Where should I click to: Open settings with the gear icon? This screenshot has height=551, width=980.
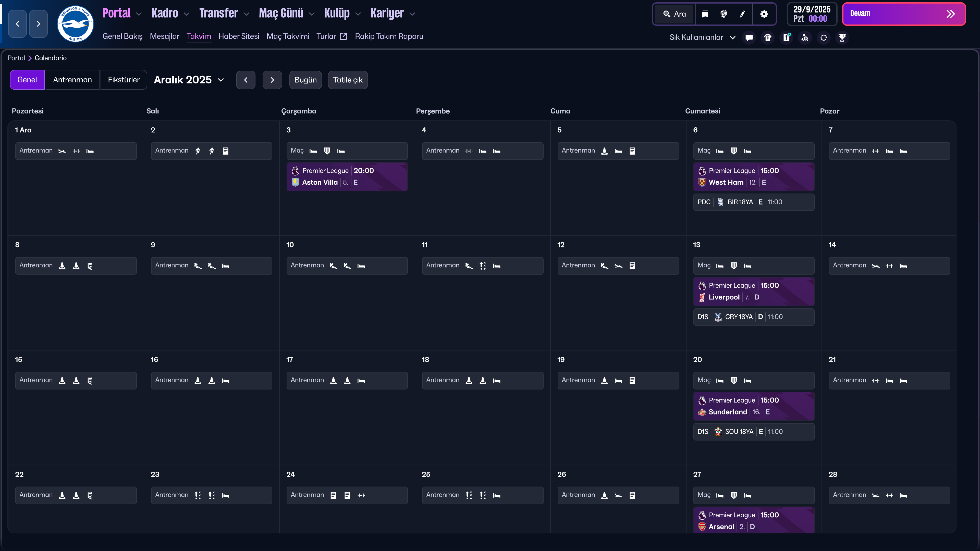764,14
